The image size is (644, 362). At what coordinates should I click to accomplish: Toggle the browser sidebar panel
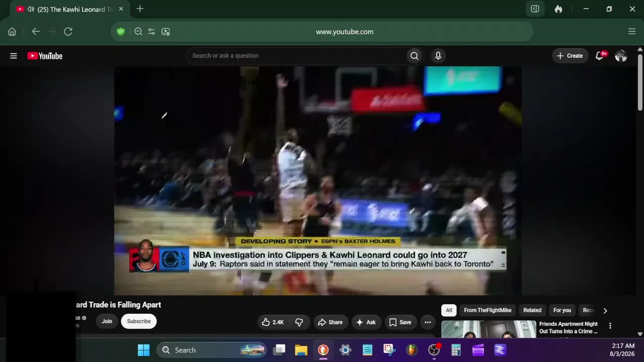[x=535, y=9]
